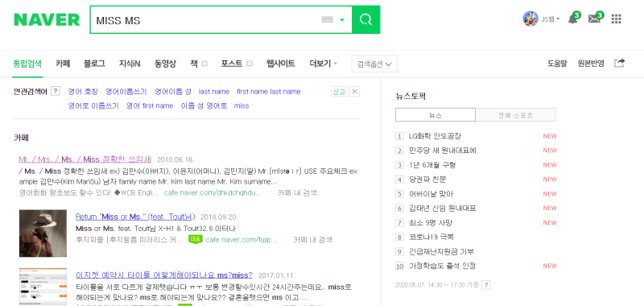Open news topic 긴급재난지원금 기부
644x306 pixels.
point(441,251)
